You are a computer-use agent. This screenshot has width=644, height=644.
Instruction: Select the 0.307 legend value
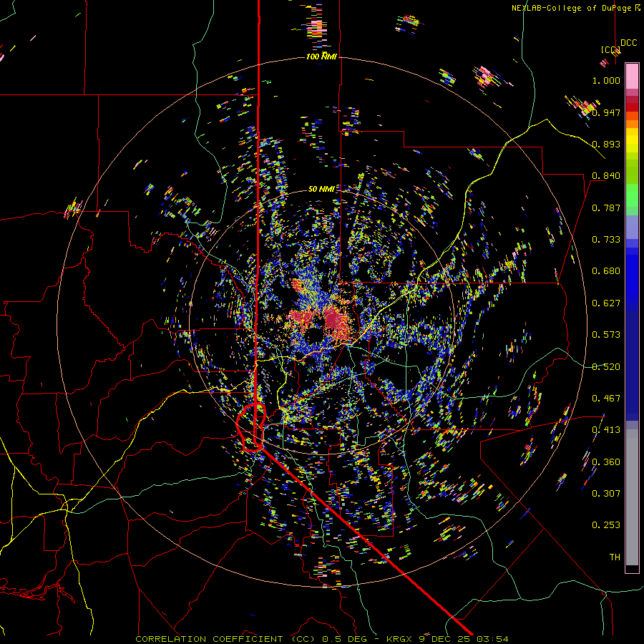pos(606,494)
